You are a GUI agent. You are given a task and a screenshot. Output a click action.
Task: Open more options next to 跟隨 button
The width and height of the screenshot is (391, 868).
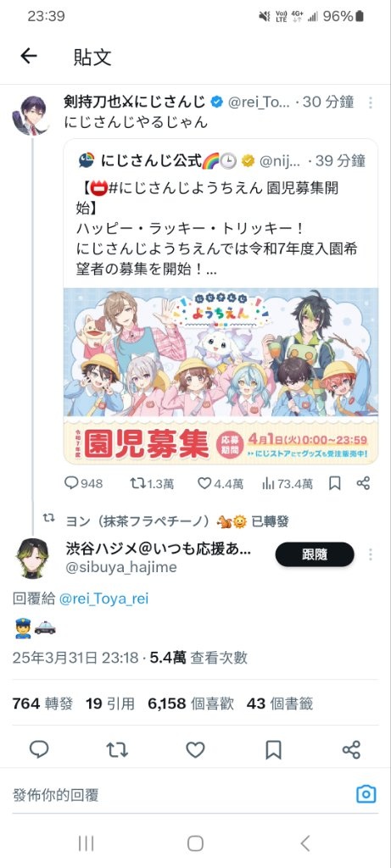pos(370,554)
